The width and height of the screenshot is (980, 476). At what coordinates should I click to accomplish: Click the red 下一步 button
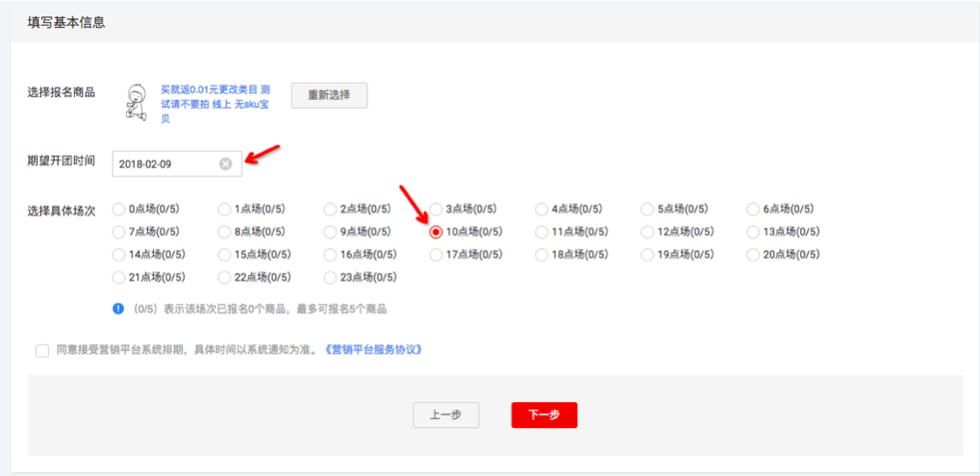543,414
